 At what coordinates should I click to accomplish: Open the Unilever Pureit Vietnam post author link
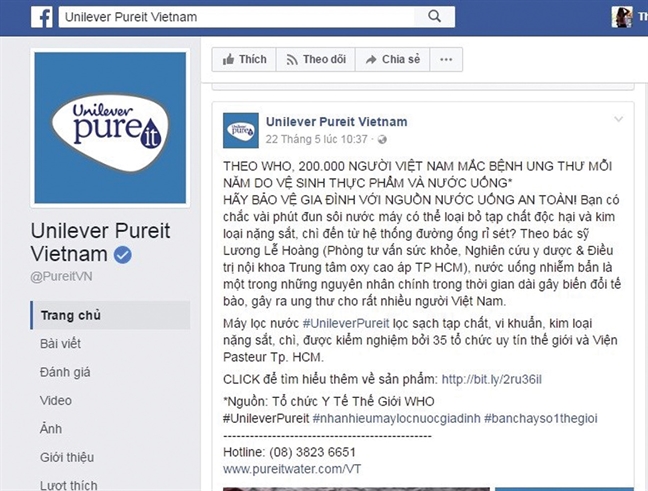(336, 122)
